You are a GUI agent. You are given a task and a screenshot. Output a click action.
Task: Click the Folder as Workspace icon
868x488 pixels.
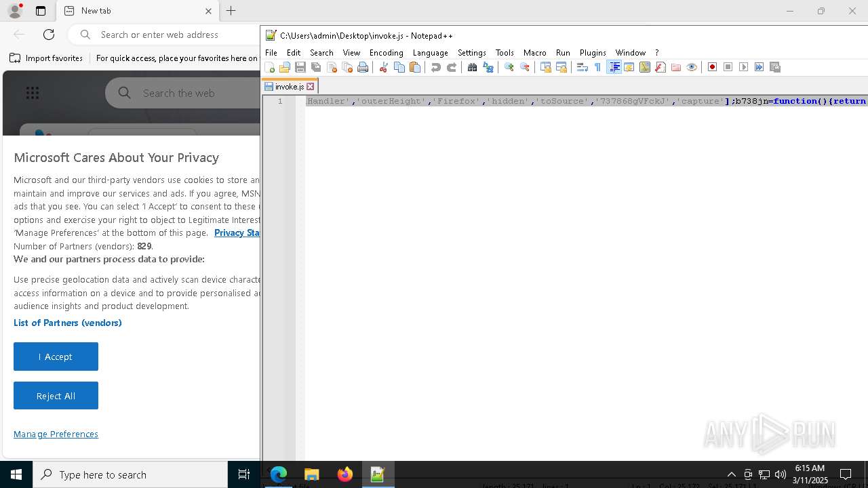pos(676,67)
